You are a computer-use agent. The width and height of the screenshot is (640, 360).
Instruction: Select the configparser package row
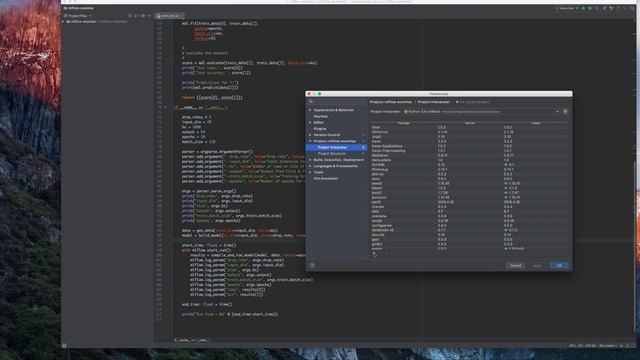pyautogui.click(x=469, y=225)
